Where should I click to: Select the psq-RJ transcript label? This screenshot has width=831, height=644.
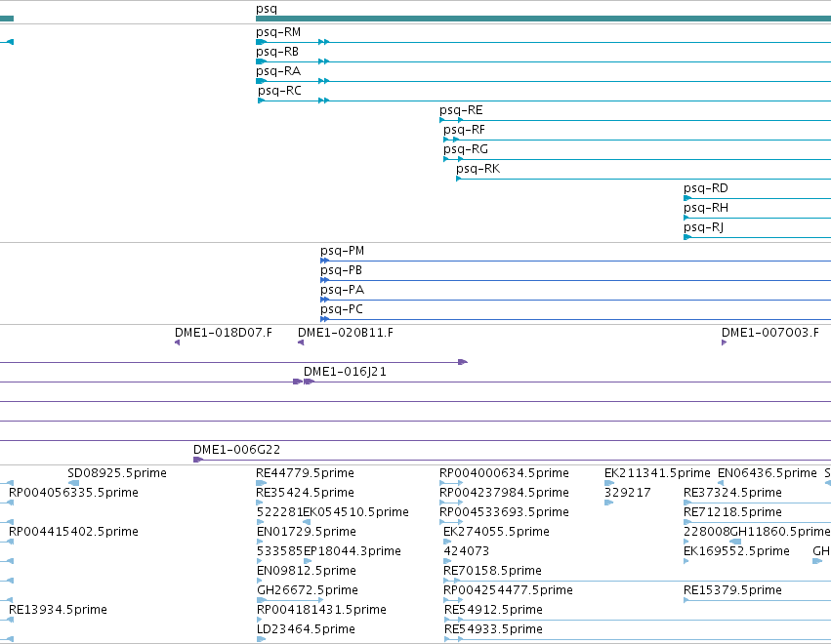[704, 228]
